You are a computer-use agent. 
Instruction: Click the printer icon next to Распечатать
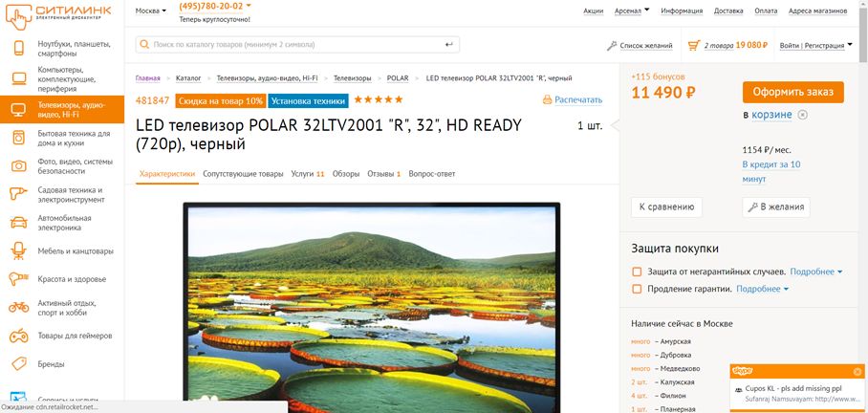click(548, 100)
